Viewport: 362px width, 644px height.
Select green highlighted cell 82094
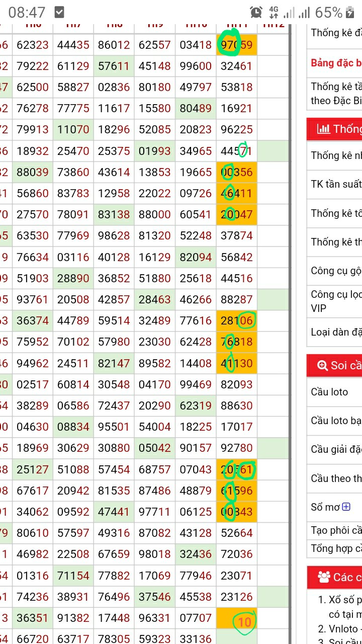(x=196, y=257)
